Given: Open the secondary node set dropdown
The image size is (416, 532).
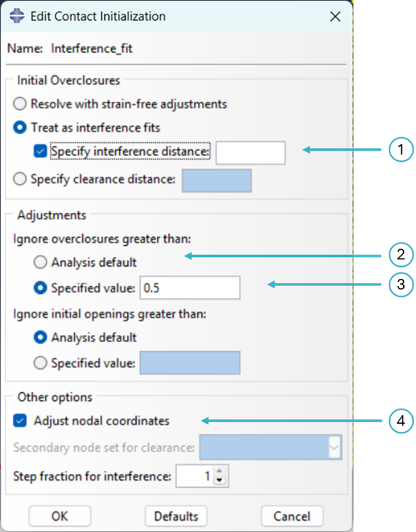Looking at the screenshot, I should click(335, 447).
